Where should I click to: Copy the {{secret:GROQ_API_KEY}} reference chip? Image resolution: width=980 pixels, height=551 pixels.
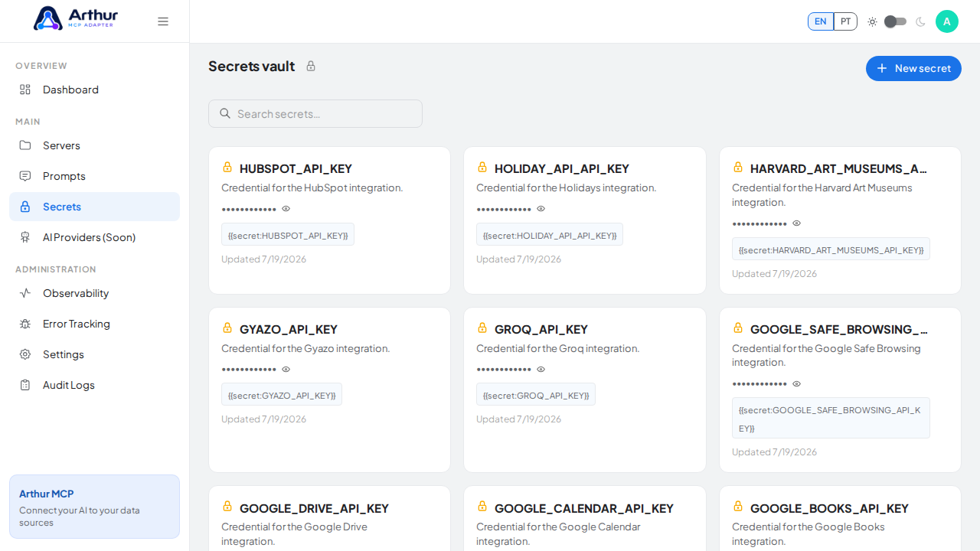536,395
